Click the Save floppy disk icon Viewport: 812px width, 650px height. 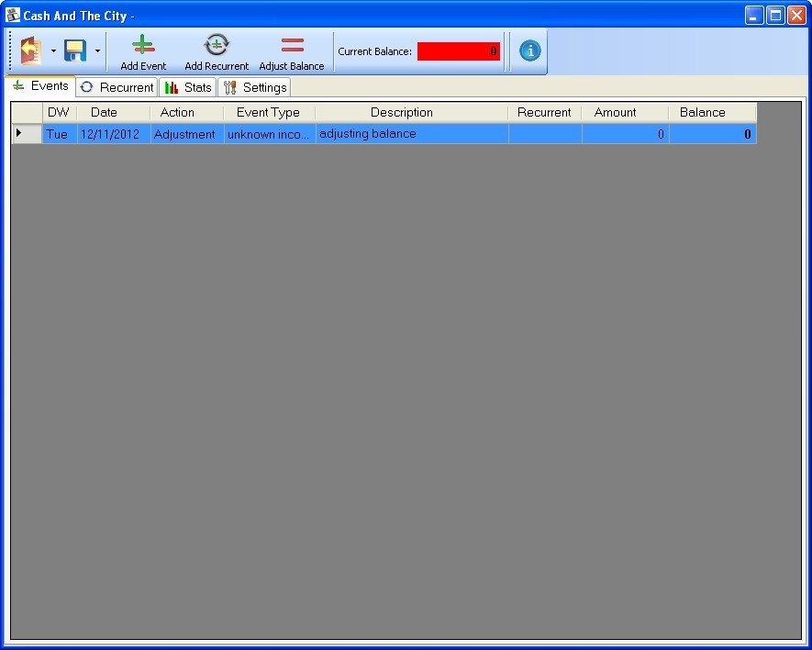[75, 51]
